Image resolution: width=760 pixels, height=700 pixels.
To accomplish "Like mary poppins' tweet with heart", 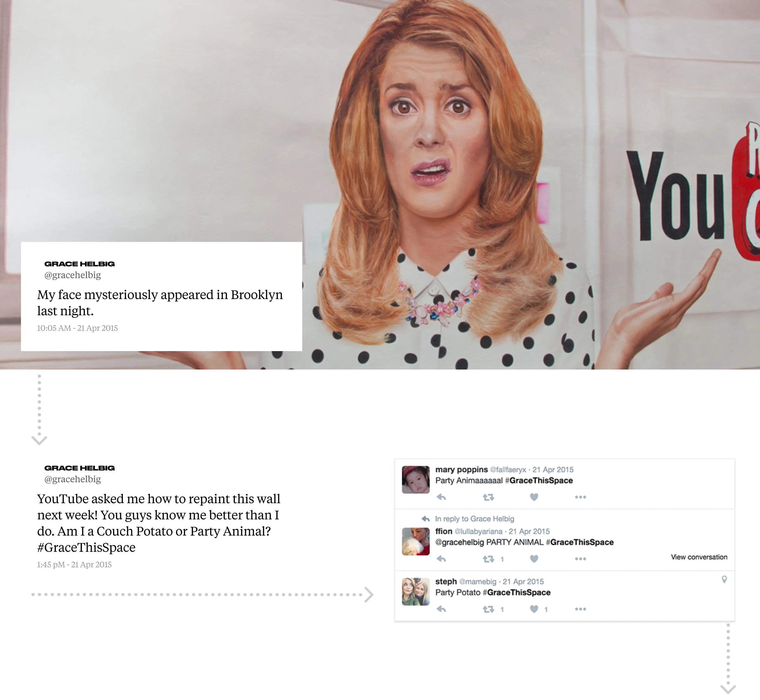I will [534, 497].
